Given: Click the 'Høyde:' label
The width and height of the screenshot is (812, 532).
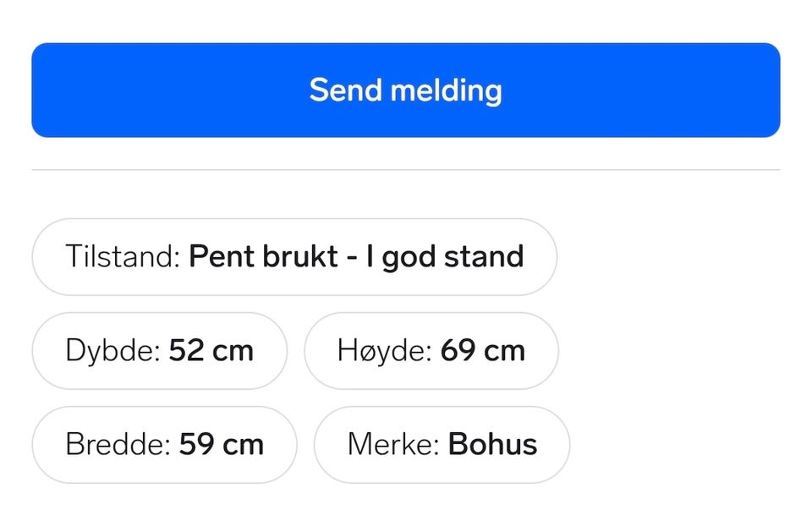Looking at the screenshot, I should [x=385, y=351].
